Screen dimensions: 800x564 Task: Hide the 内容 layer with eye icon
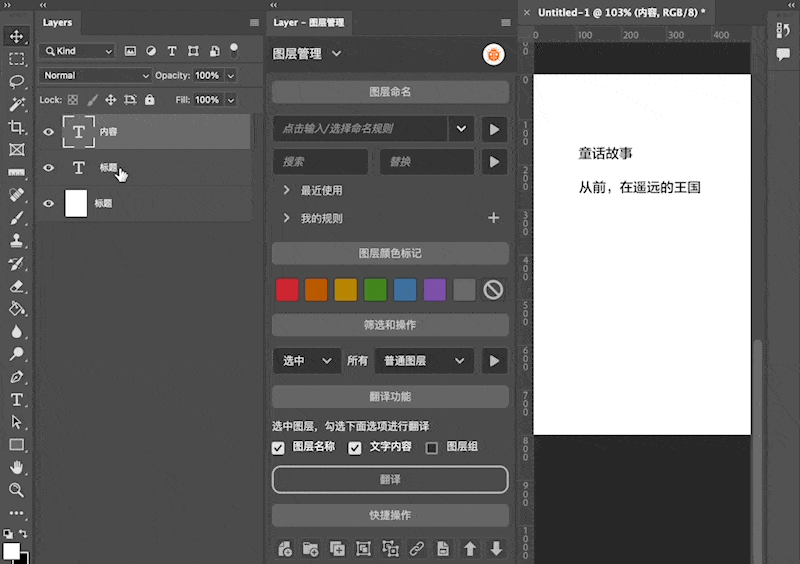[48, 132]
